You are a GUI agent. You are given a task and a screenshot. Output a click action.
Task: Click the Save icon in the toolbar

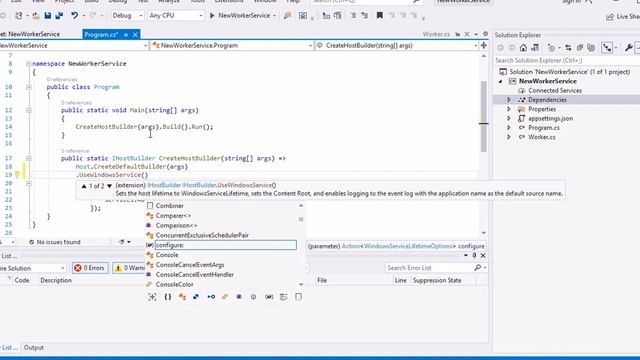[x=48, y=16]
